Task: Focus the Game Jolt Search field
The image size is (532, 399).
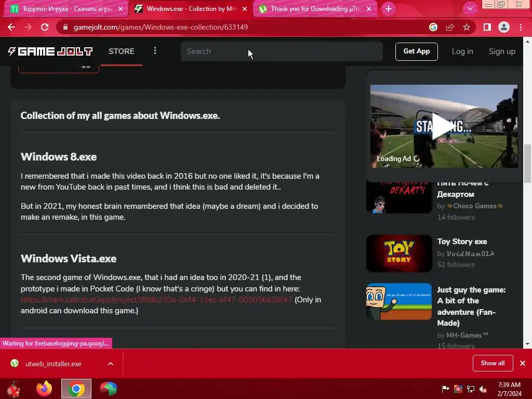Action: (282, 51)
